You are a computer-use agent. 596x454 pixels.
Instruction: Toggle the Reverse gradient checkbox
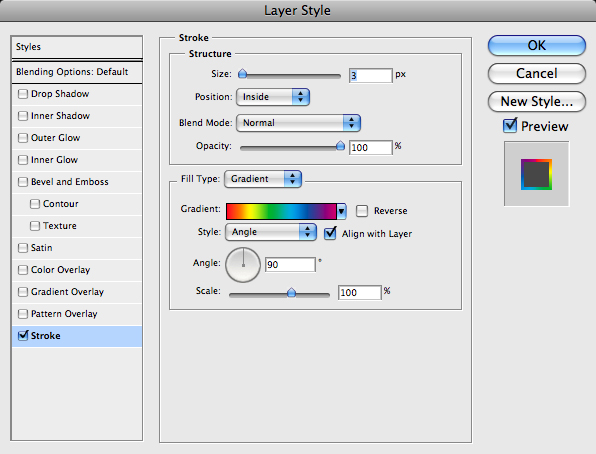coord(362,211)
